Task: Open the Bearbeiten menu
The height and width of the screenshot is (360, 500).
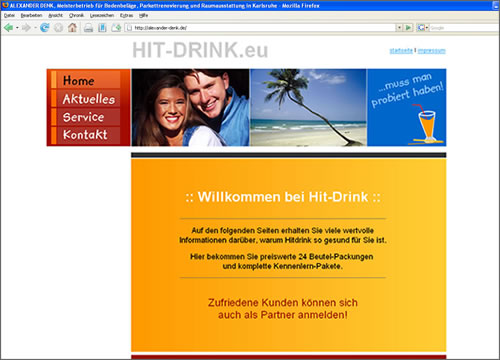Action: pos(31,15)
